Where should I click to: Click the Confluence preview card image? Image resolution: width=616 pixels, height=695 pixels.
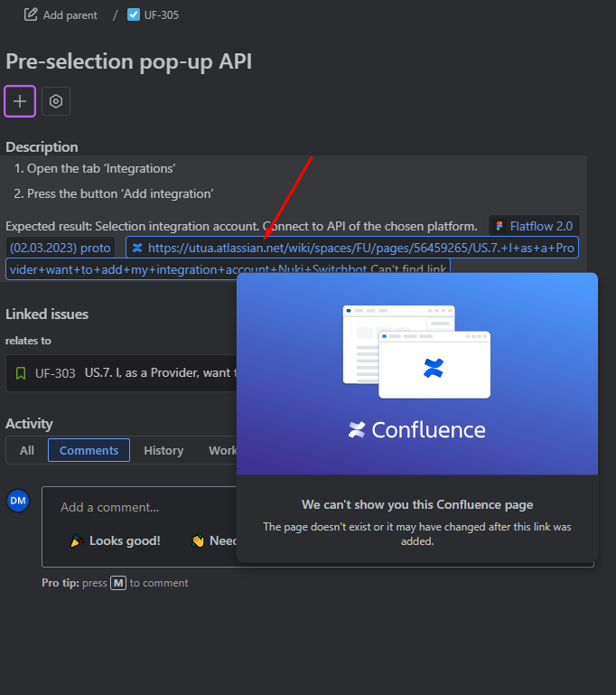click(417, 373)
